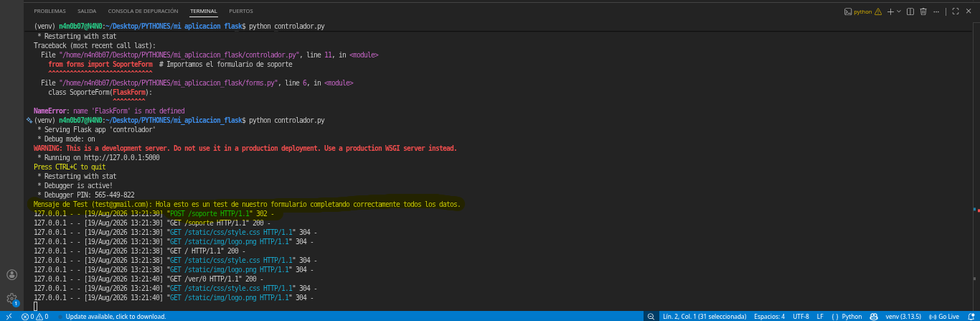Open the Copilot status icon
The height and width of the screenshot is (321, 980).
(875, 316)
